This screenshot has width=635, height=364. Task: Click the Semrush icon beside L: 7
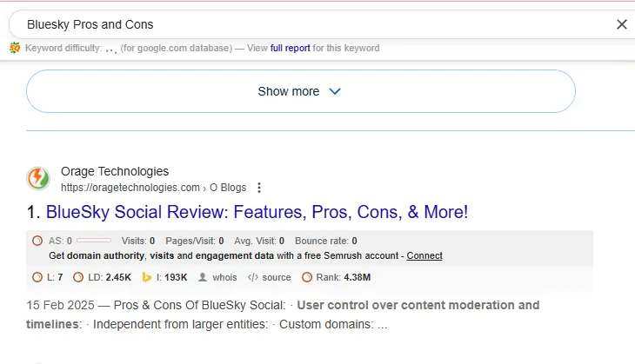click(x=37, y=277)
